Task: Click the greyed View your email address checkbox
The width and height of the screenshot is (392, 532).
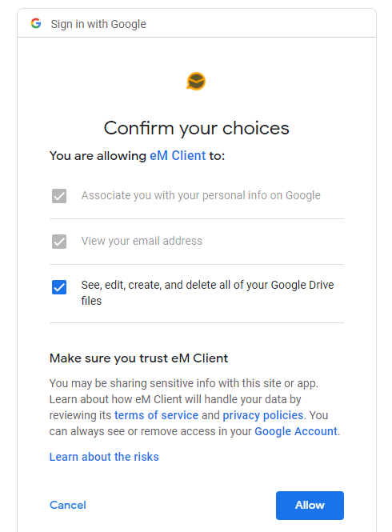Action: coord(59,242)
